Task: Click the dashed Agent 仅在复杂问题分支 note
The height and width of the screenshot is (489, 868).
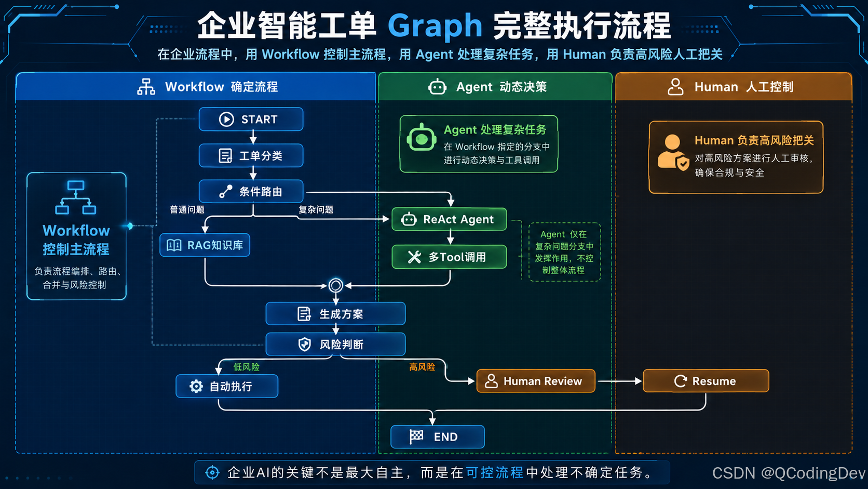Action: tap(564, 252)
